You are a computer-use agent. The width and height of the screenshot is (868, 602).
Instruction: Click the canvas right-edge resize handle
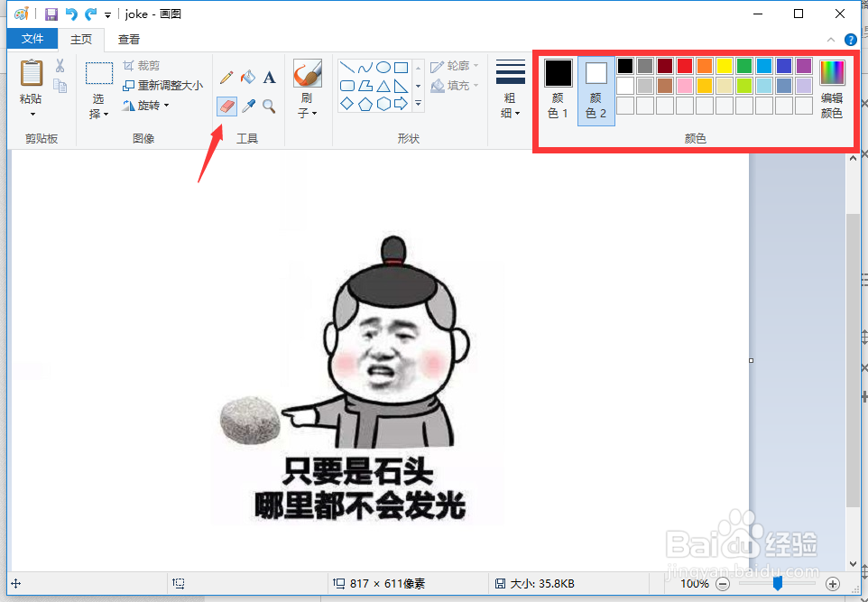point(752,360)
